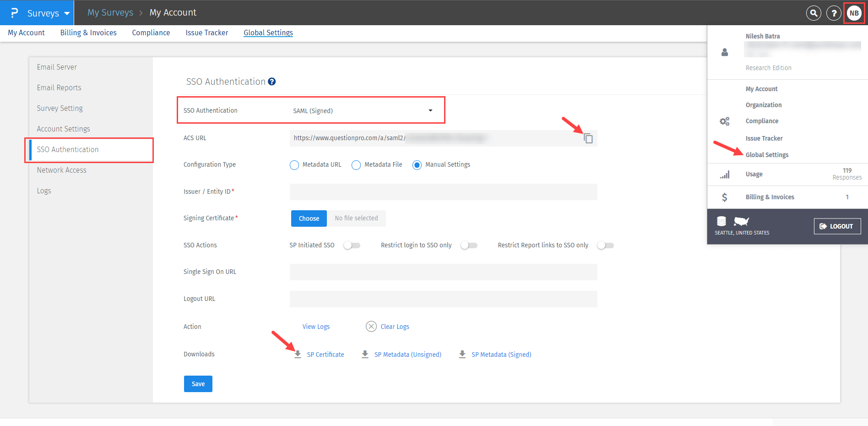Image resolution: width=868 pixels, height=426 pixels.
Task: Open the Issue Tracker tab
Action: tap(207, 33)
